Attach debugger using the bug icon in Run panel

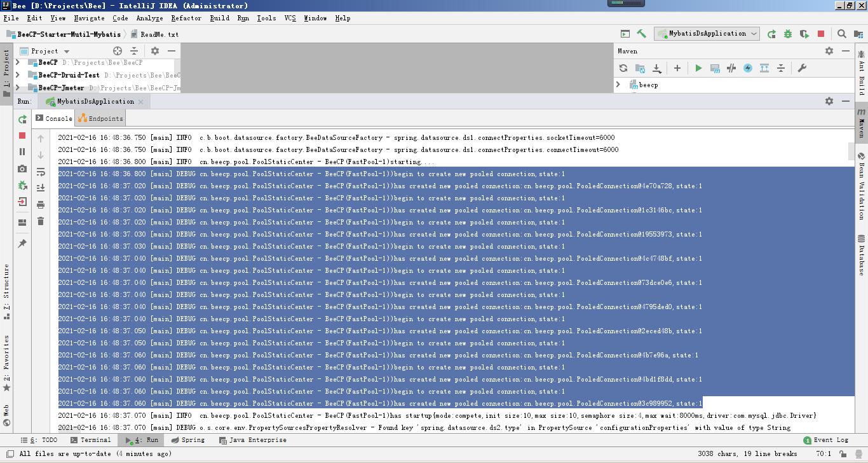[x=22, y=185]
